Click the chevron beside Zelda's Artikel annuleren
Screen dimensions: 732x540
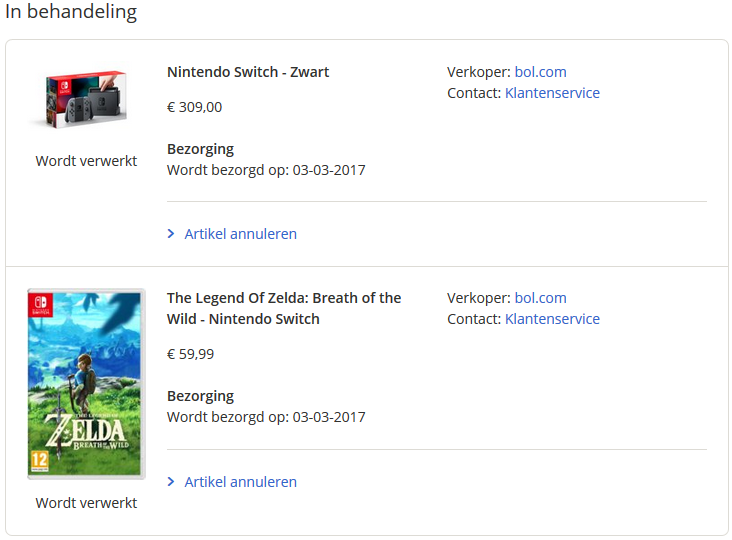pyautogui.click(x=171, y=482)
